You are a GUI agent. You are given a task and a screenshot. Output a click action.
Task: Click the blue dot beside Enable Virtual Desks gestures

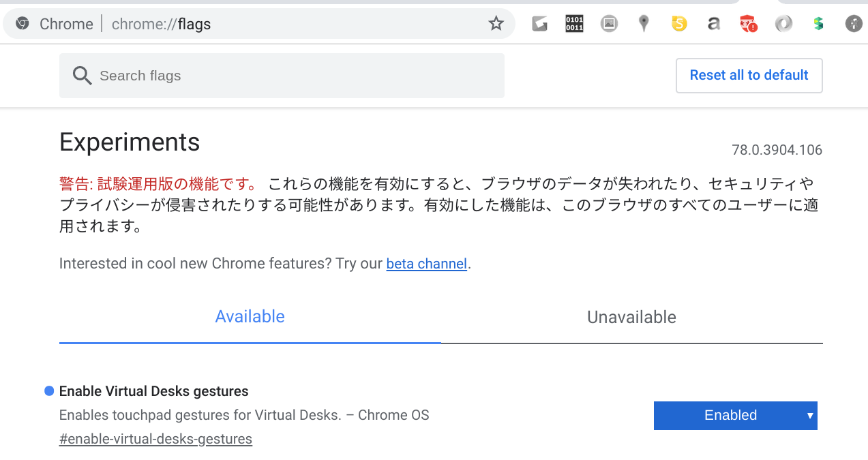(49, 391)
